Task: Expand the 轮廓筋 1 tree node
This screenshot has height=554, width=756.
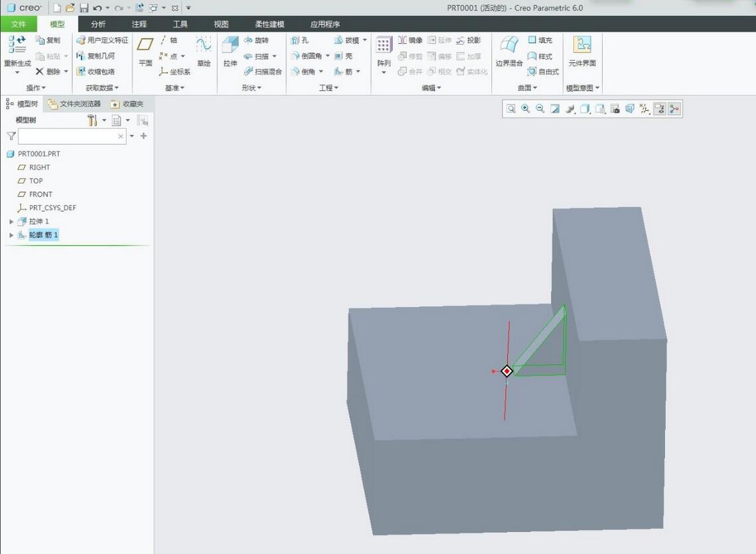Action: tap(11, 235)
